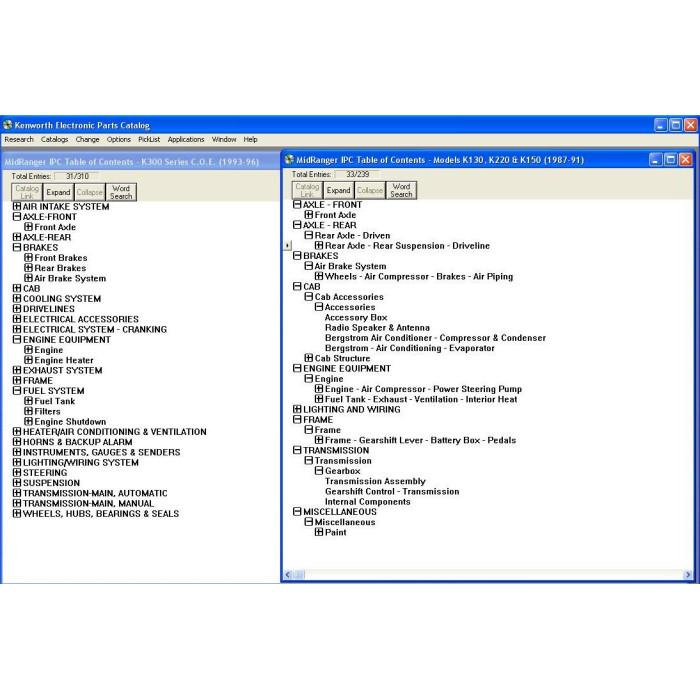Image resolution: width=700 pixels, height=700 pixels.
Task: Select Transmission Assembly entry
Action: pyautogui.click(x=375, y=481)
